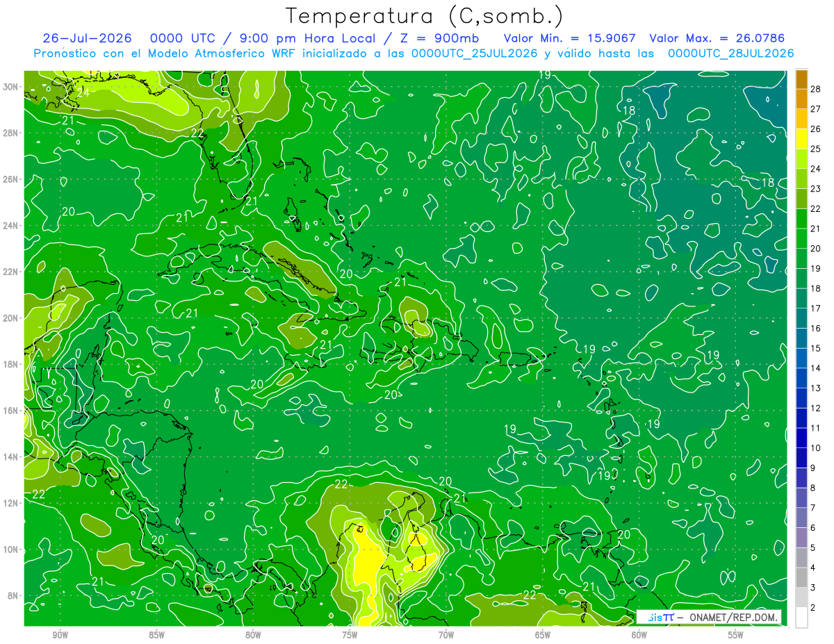The height and width of the screenshot is (644, 834).
Task: Click the color-scale label '2'
Action: [813, 608]
